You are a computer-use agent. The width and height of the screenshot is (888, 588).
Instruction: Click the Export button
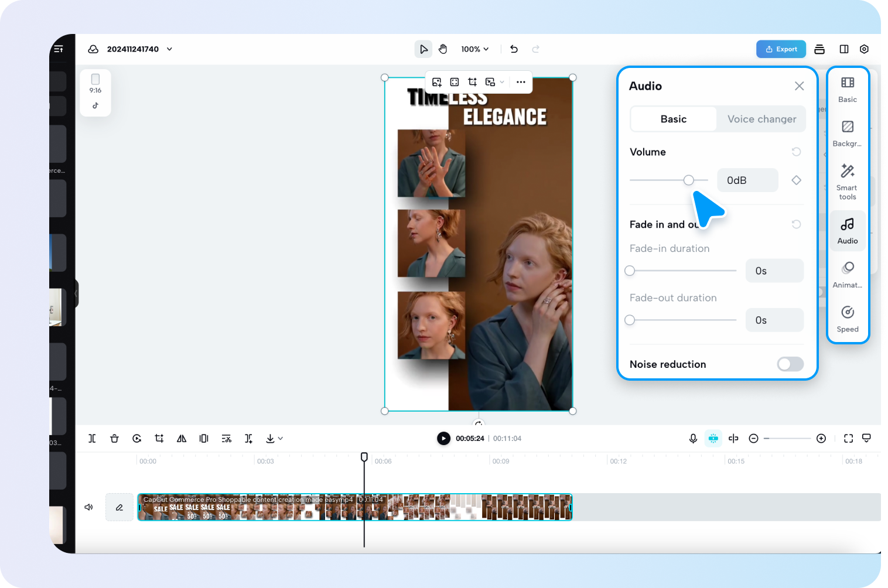tap(781, 49)
